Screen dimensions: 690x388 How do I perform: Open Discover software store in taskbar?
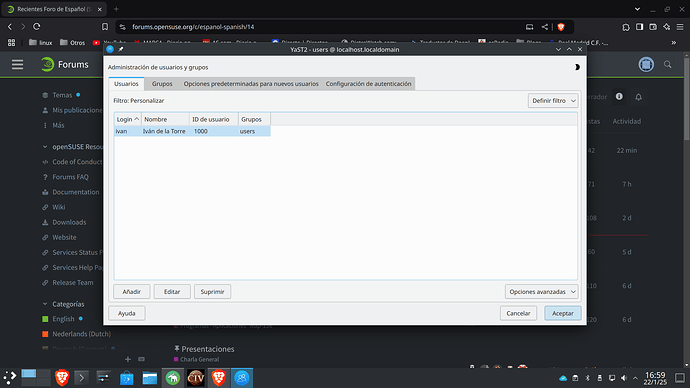127,377
